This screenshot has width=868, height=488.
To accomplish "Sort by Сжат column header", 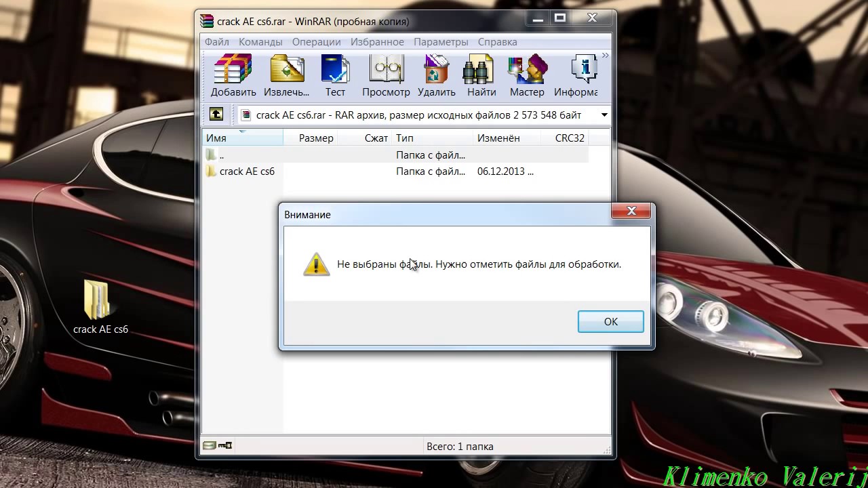I will click(x=365, y=138).
